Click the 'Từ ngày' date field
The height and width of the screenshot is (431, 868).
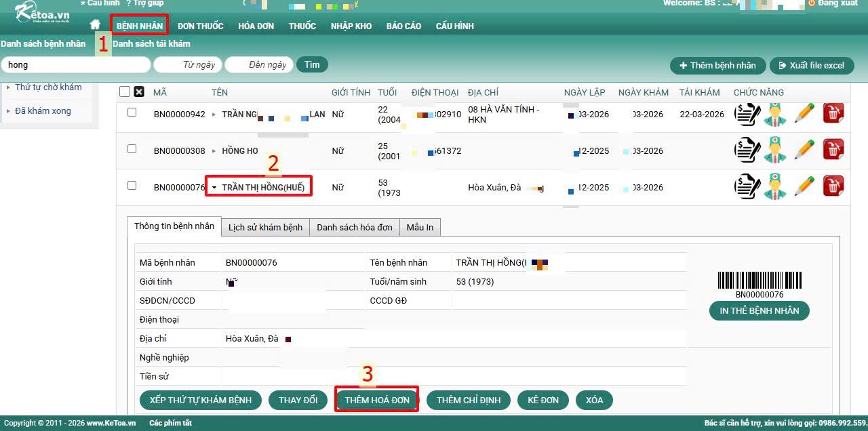188,65
